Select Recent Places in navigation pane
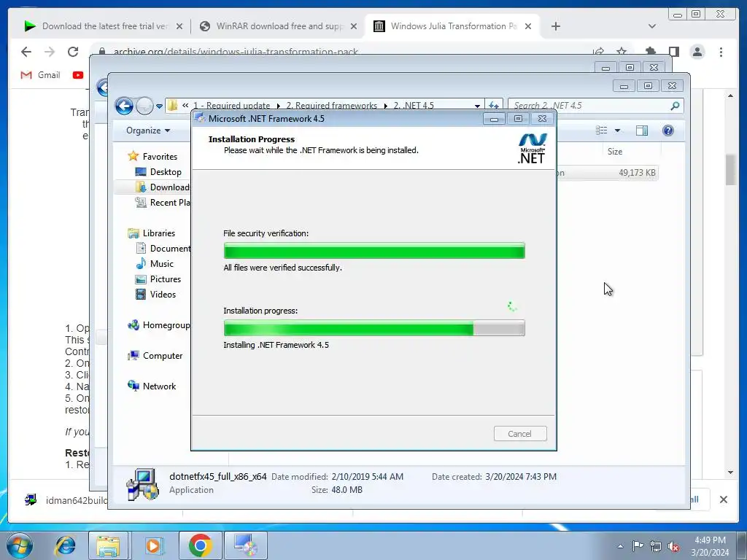The width and height of the screenshot is (747, 560). [162, 203]
